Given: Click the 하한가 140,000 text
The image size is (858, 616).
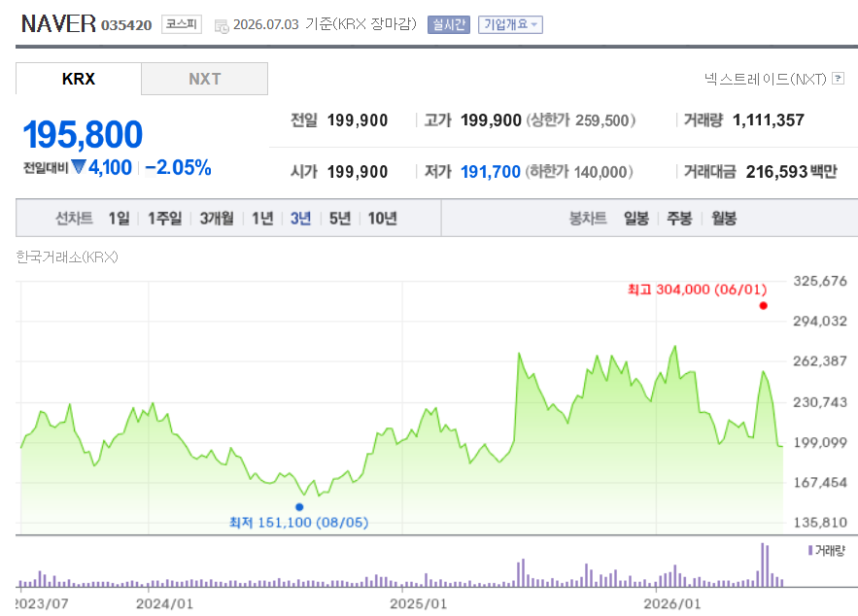Looking at the screenshot, I should click(579, 172).
